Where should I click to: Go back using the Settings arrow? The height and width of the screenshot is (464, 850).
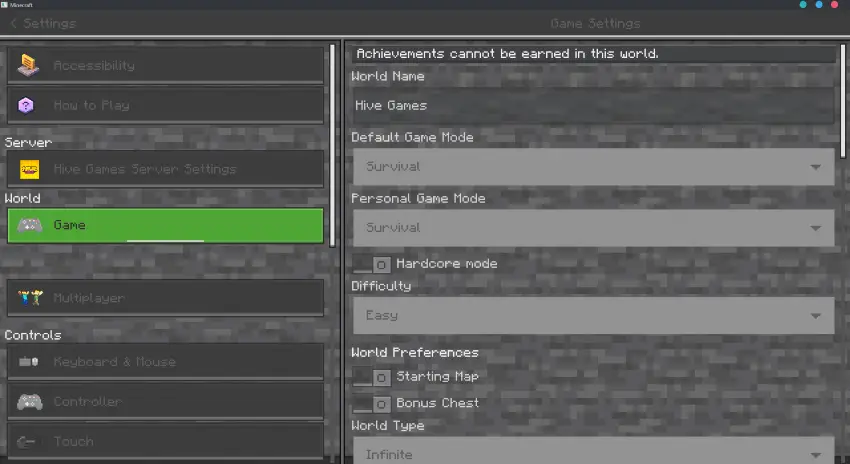click(x=14, y=23)
